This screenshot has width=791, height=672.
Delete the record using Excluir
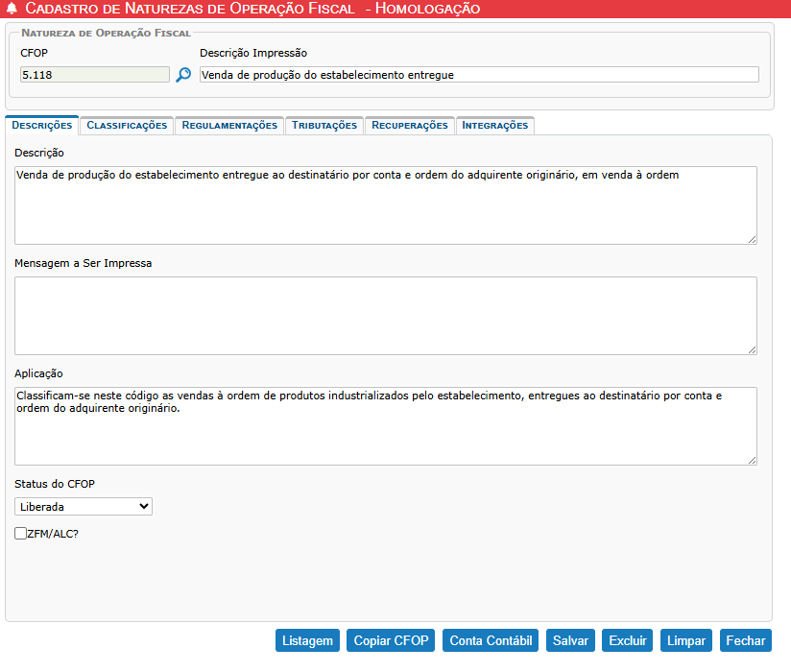tap(628, 641)
